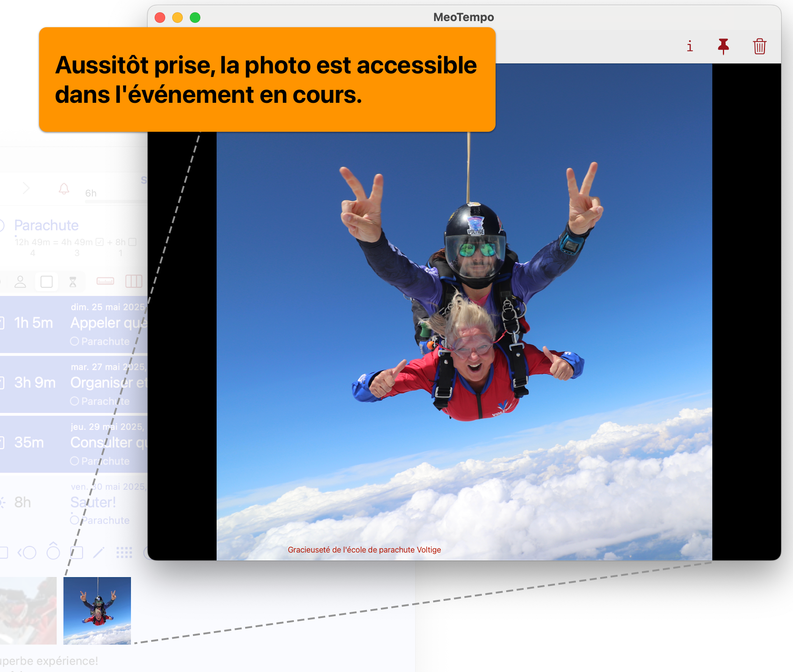The height and width of the screenshot is (672, 793).
Task: Open the faded red thumbnail on the left
Action: 28,611
